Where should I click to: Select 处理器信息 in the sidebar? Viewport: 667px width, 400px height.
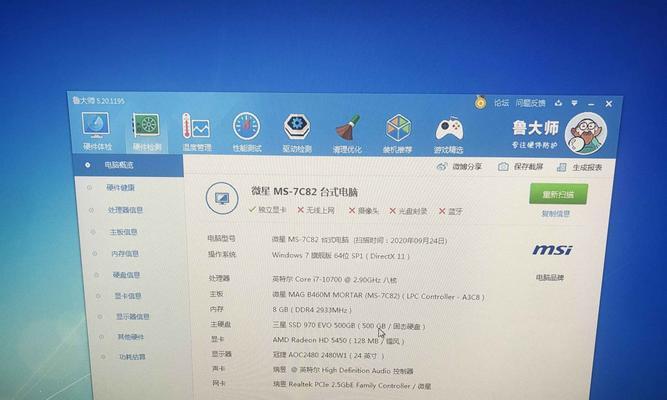125,210
